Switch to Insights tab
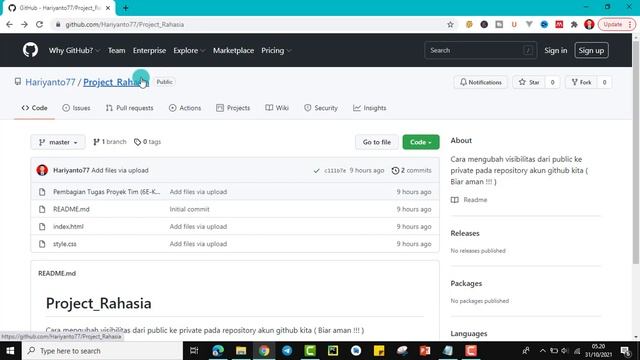 pos(369,108)
